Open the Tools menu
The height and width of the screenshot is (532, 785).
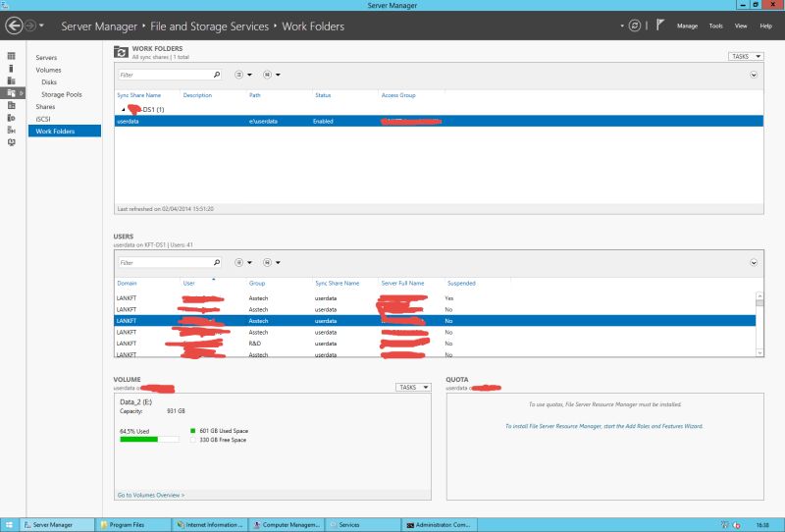(716, 27)
